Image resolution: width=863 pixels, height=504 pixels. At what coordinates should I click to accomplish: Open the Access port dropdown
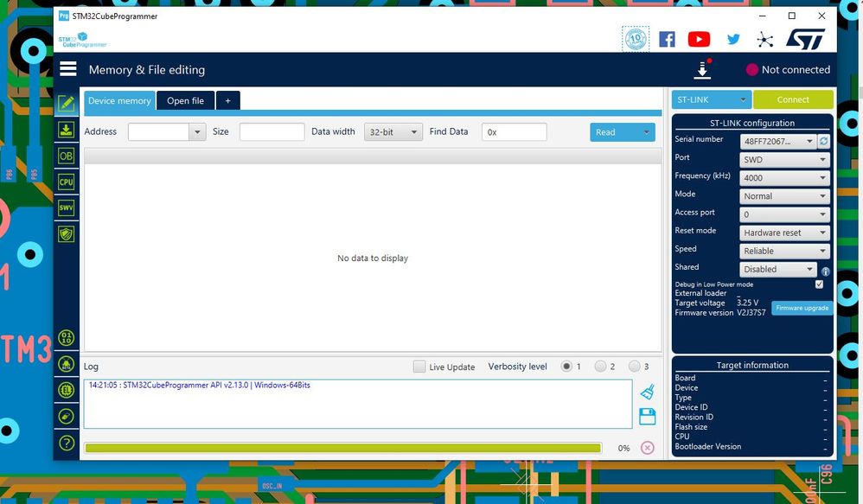pos(784,214)
